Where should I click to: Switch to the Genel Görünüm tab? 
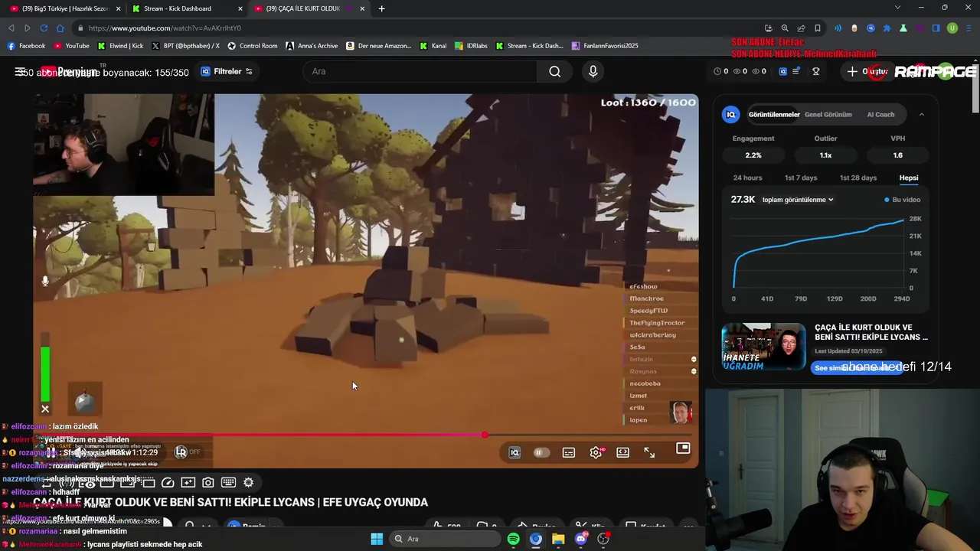tap(828, 115)
